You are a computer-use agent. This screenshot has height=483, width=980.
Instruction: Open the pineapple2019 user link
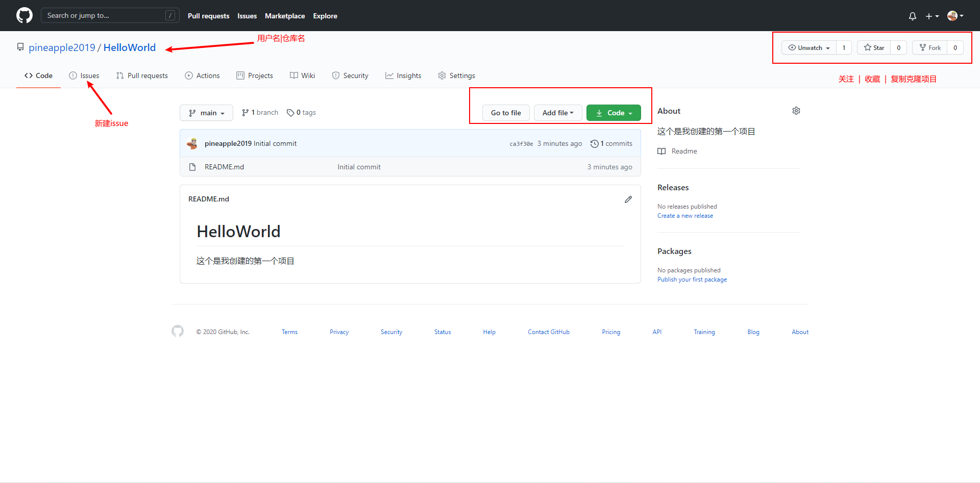(62, 47)
